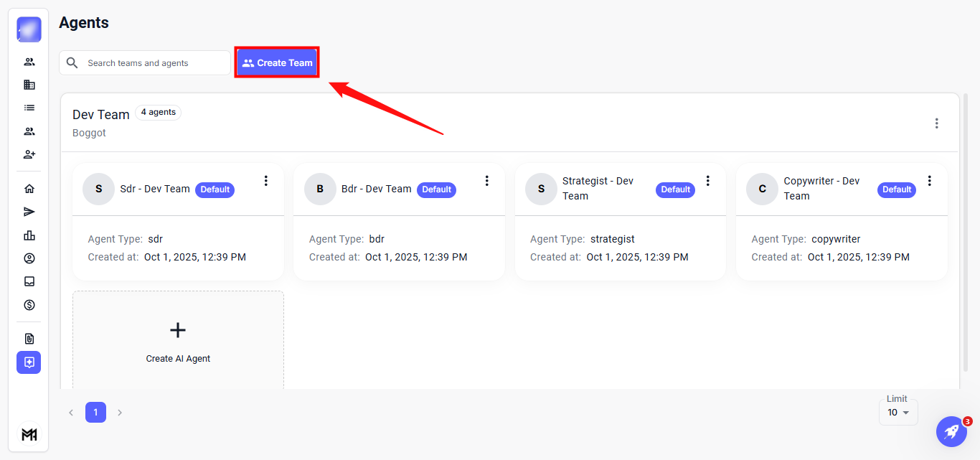
Task: Open Copywriter - Dev Team options menu
Action: point(930,181)
